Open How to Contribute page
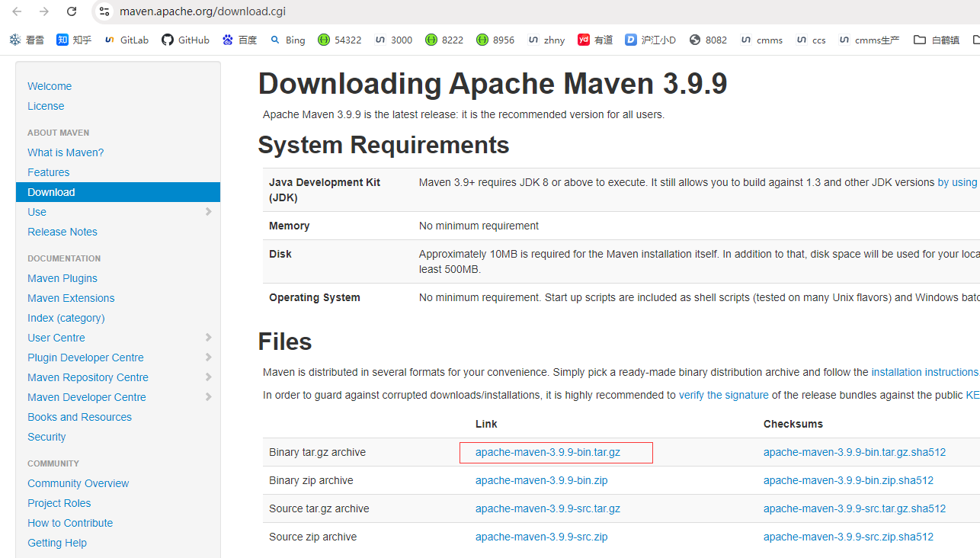 coord(70,523)
